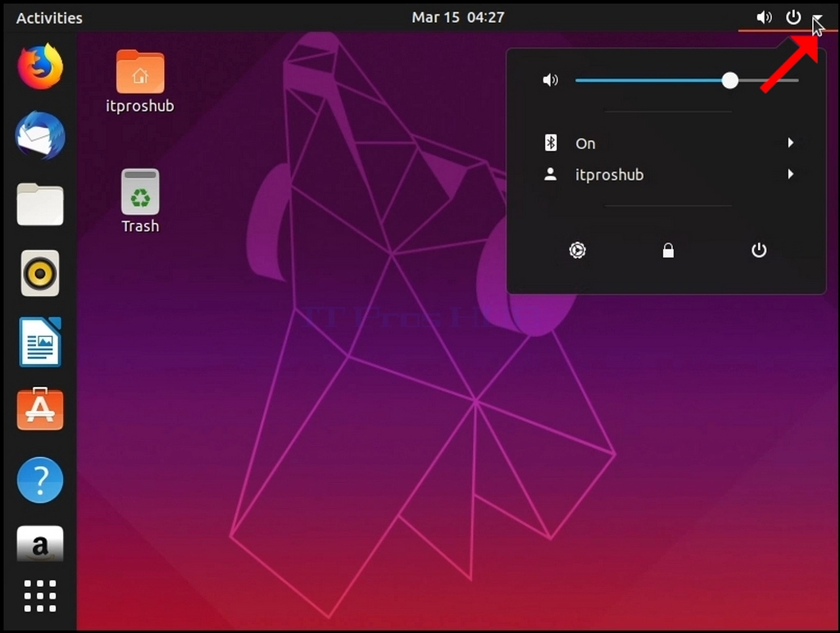Click the Bluetooth icon in system menu
Image resolution: width=840 pixels, height=633 pixels.
pos(550,143)
